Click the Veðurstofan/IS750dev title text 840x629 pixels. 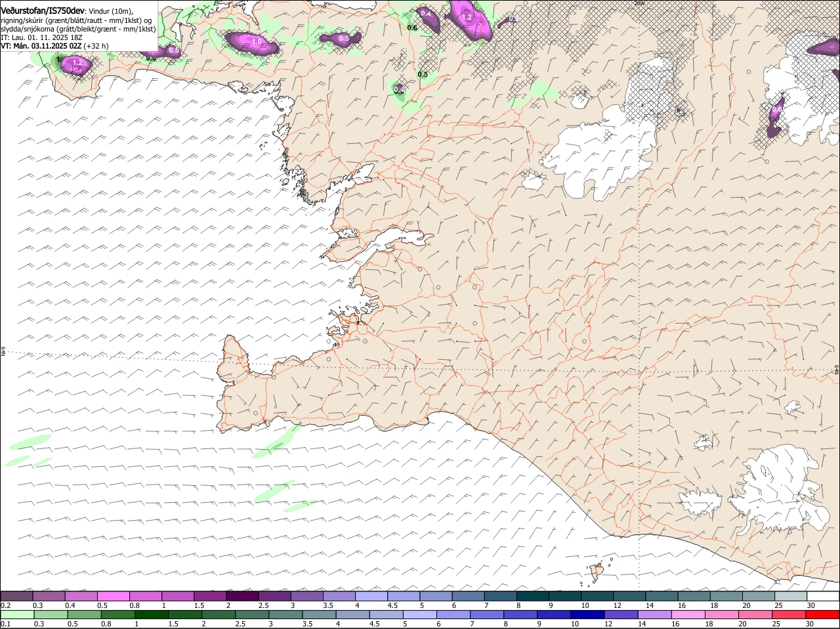(x=43, y=11)
